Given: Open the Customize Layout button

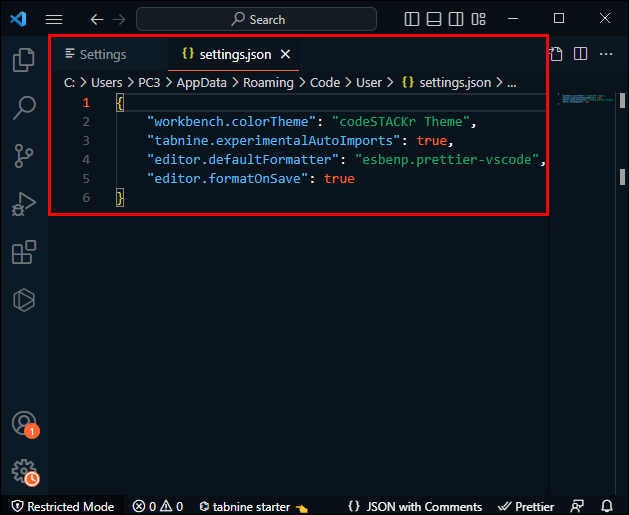Looking at the screenshot, I should 478,19.
